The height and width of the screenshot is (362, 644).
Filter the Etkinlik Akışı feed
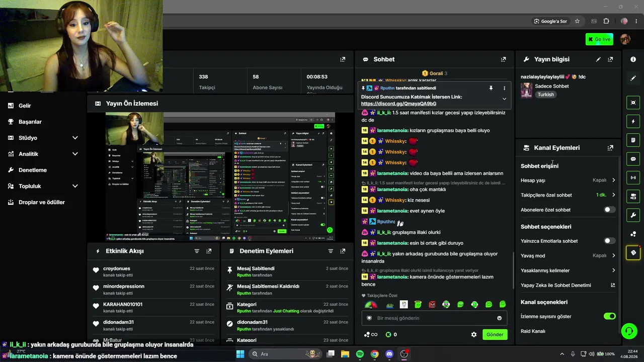(197, 251)
